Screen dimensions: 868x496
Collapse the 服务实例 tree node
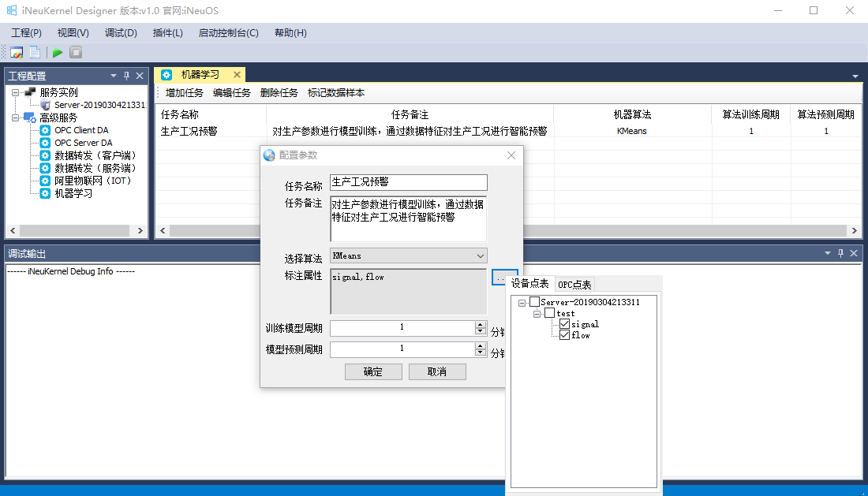tap(16, 92)
